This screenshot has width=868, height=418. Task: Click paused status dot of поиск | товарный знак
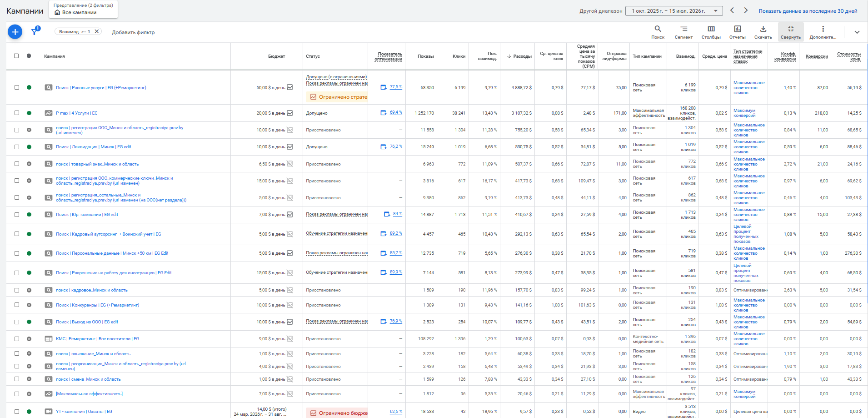coord(29,164)
